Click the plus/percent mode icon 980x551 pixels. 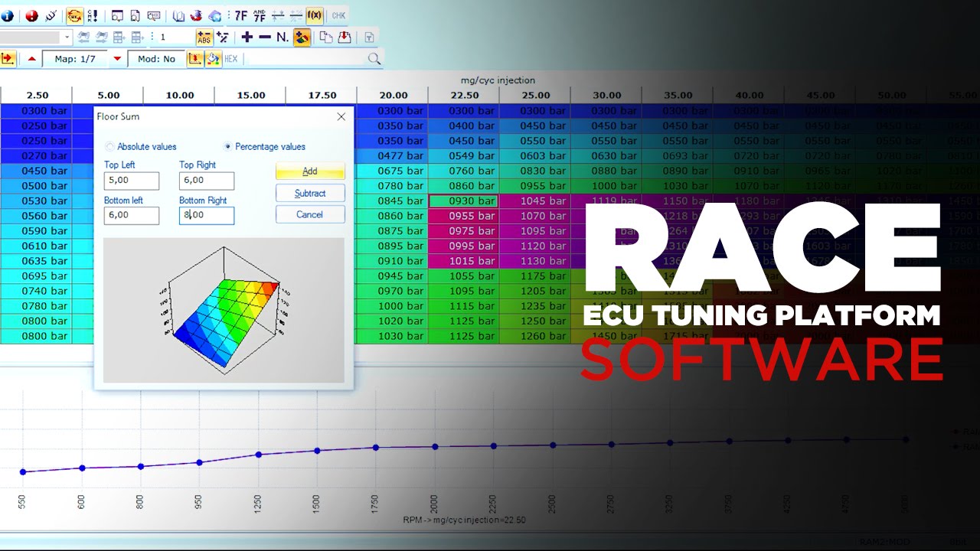[222, 37]
